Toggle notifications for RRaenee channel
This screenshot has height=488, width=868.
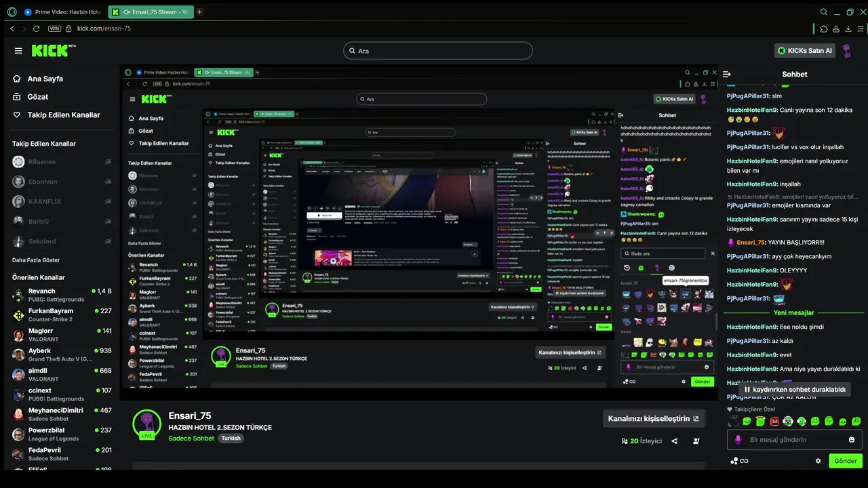coord(108,162)
